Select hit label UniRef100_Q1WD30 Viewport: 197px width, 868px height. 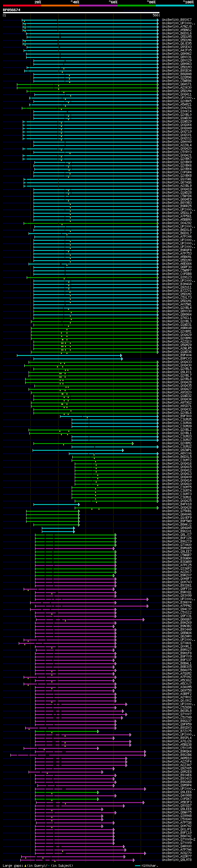click(x=177, y=118)
